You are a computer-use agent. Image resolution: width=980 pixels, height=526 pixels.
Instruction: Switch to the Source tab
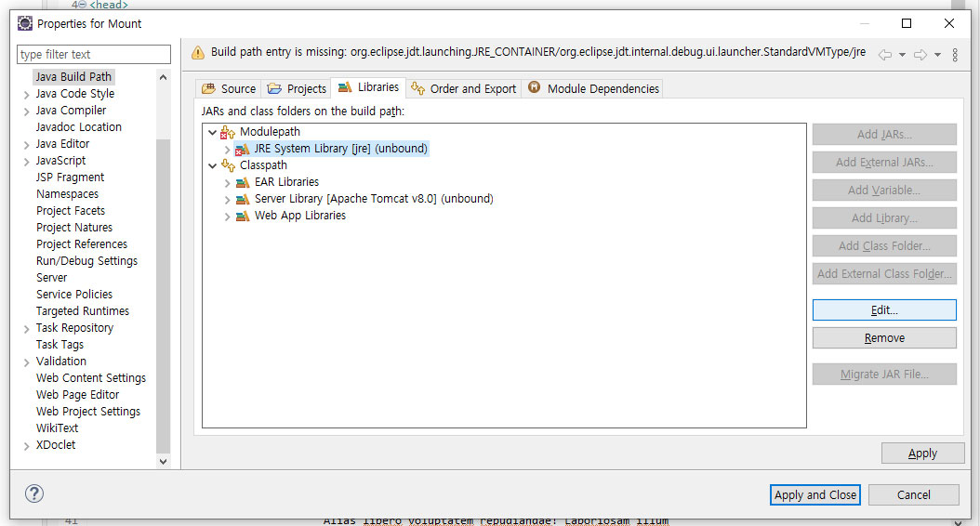(229, 88)
